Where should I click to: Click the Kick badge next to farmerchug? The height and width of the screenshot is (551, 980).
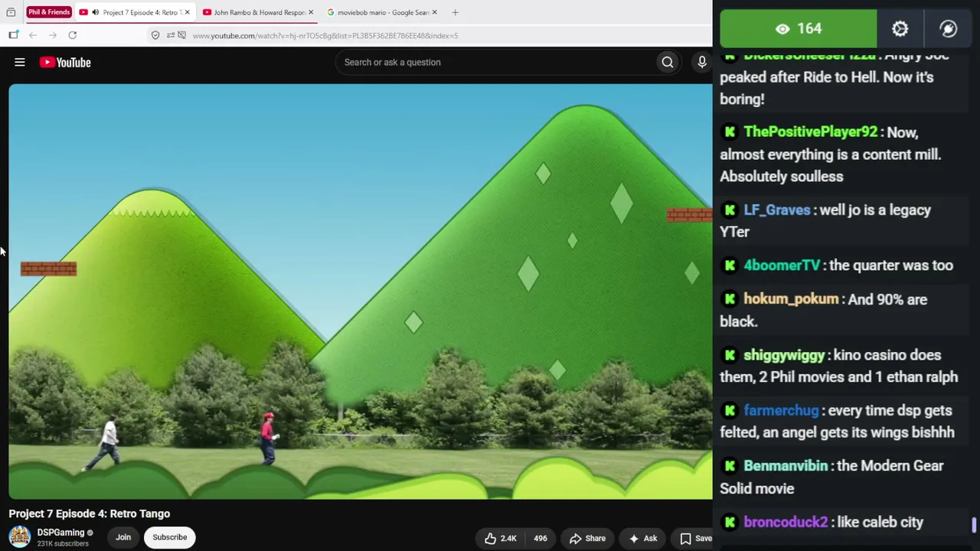[730, 411]
